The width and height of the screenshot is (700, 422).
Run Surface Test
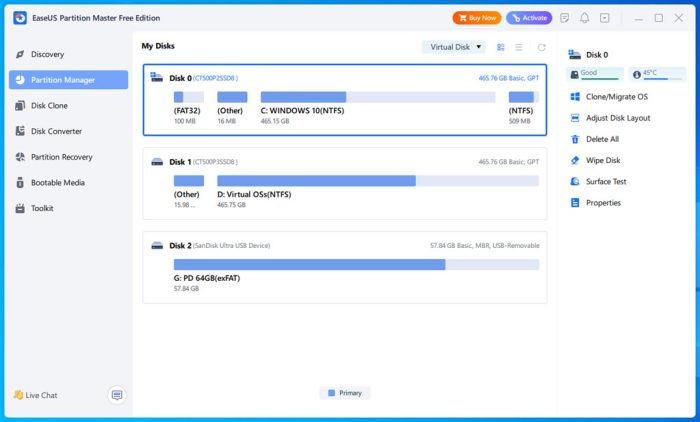(606, 182)
